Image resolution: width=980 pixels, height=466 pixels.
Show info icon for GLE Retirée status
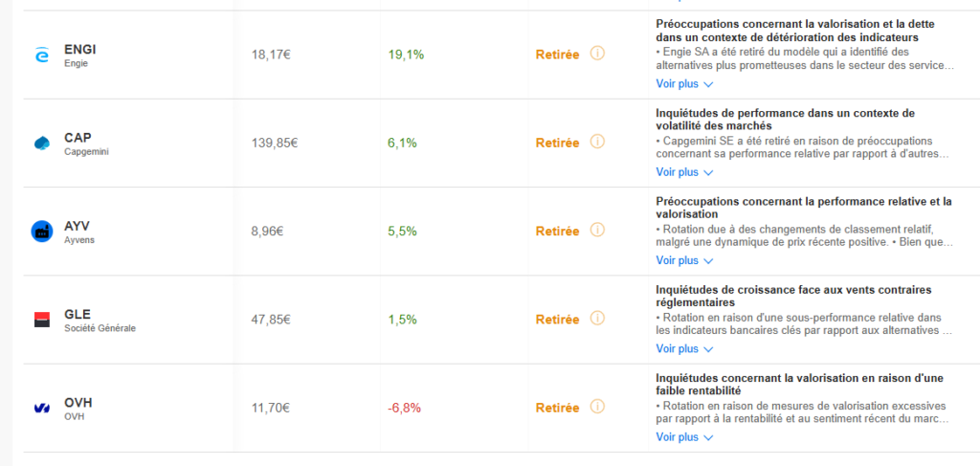(597, 319)
